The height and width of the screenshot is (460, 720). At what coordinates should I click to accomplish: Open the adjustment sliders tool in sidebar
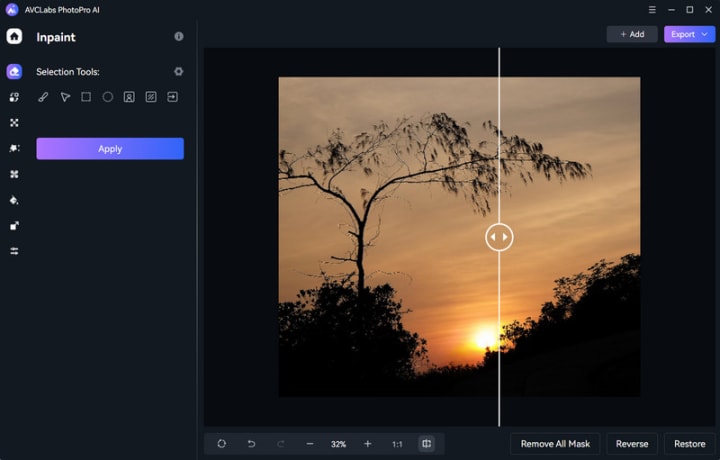pyautogui.click(x=14, y=251)
